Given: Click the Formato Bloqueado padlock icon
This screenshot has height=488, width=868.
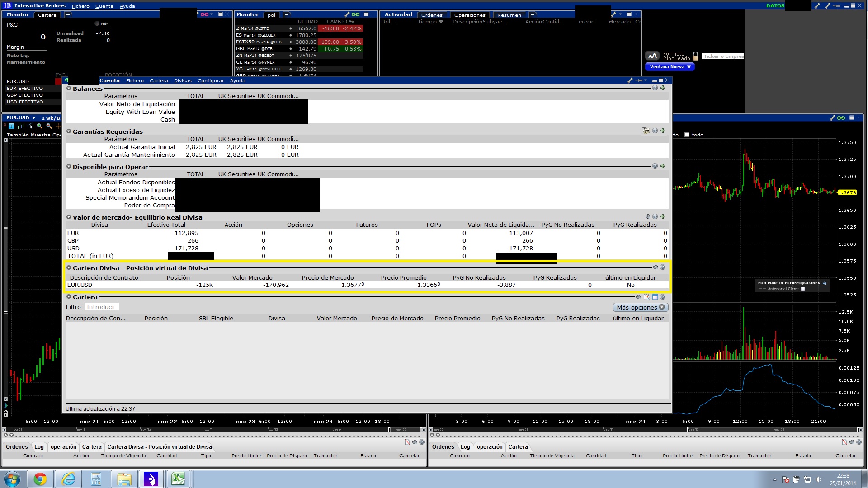Looking at the screenshot, I should (x=695, y=56).
